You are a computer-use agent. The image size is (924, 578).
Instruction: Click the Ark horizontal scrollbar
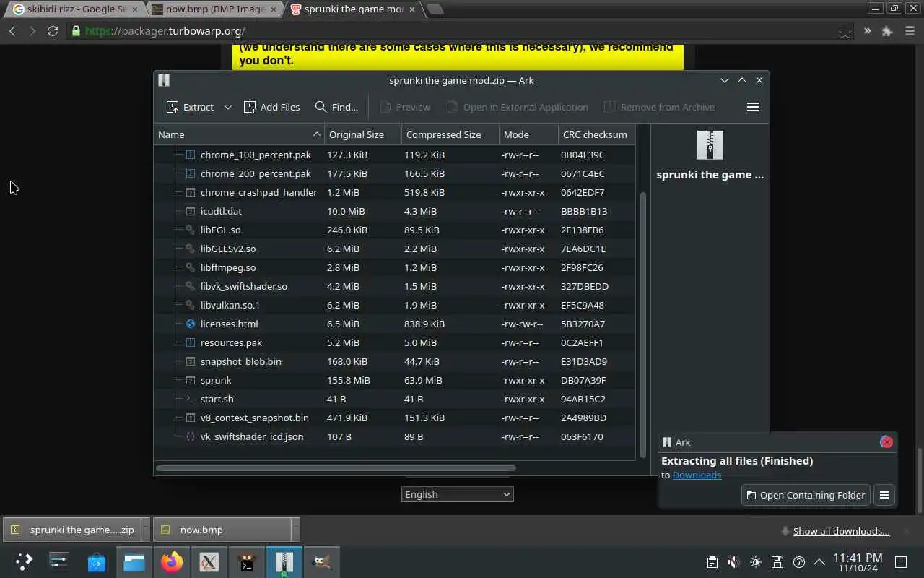336,468
